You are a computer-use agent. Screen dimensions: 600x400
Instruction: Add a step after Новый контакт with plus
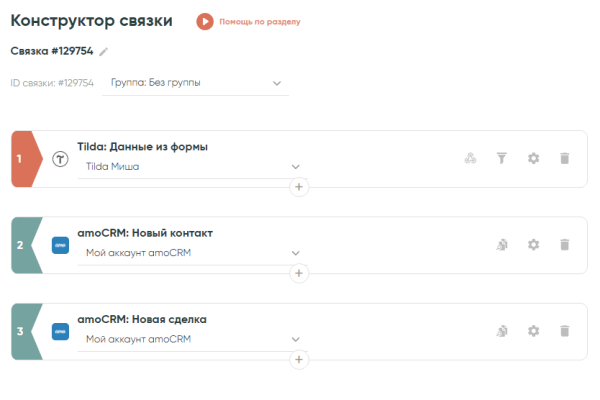coord(299,273)
